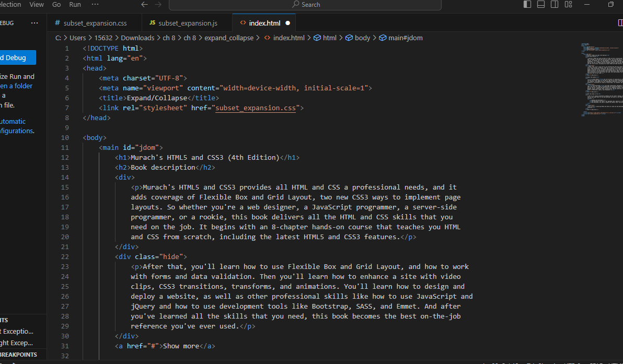Expand the Downloads breadcrumb

tap(137, 38)
